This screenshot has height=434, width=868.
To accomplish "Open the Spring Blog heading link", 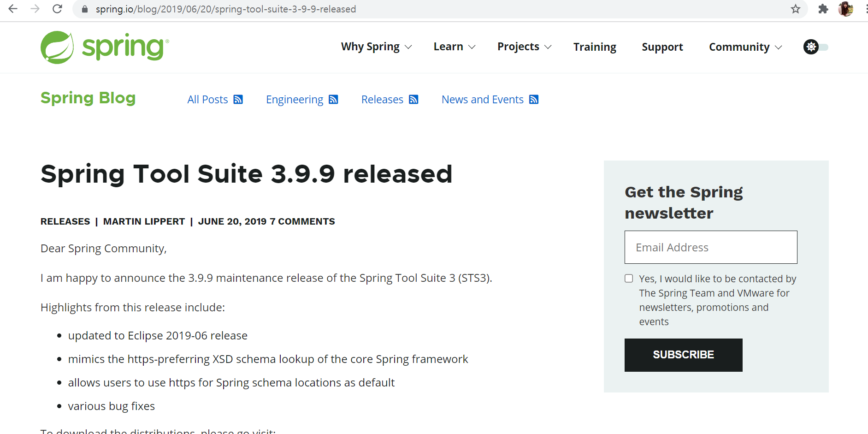I will [x=88, y=98].
